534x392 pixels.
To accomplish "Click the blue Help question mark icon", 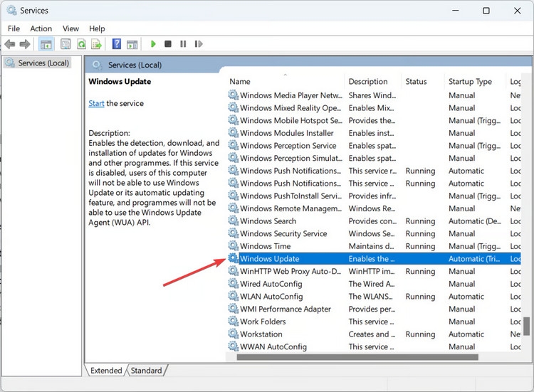I will point(117,44).
